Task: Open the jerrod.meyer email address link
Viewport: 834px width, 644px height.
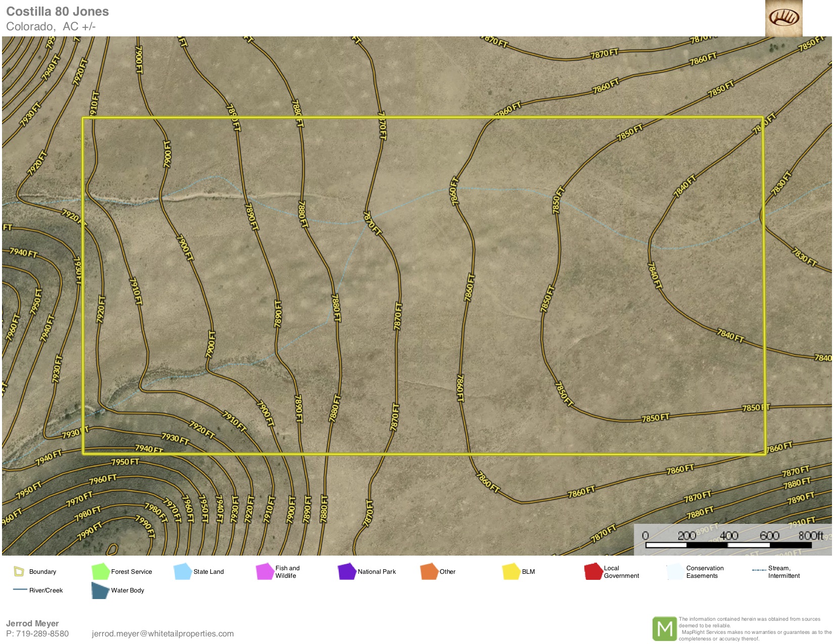Action: click(162, 634)
